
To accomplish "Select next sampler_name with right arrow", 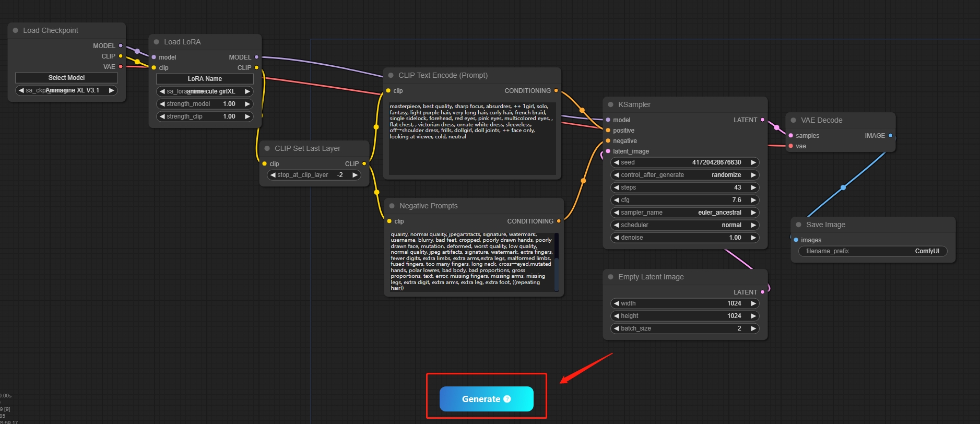I will [x=753, y=213].
